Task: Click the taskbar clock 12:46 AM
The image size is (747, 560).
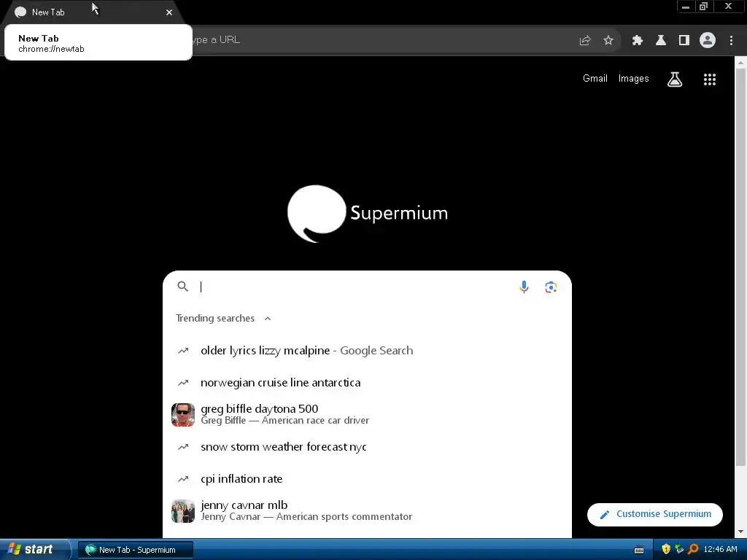Action: coord(720,550)
